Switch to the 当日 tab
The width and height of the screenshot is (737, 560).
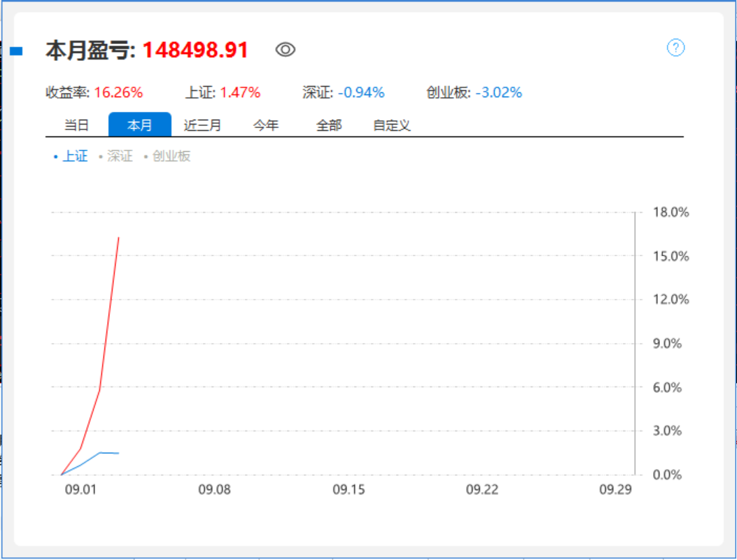pos(76,125)
